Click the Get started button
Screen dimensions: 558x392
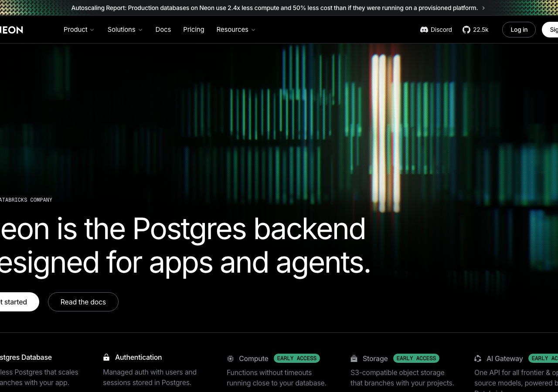(19, 302)
